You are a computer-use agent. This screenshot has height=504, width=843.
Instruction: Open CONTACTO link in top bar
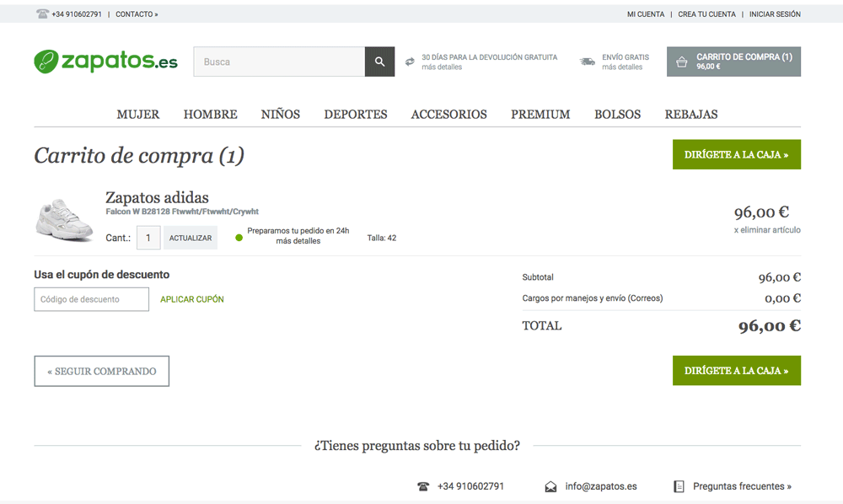pyautogui.click(x=137, y=14)
